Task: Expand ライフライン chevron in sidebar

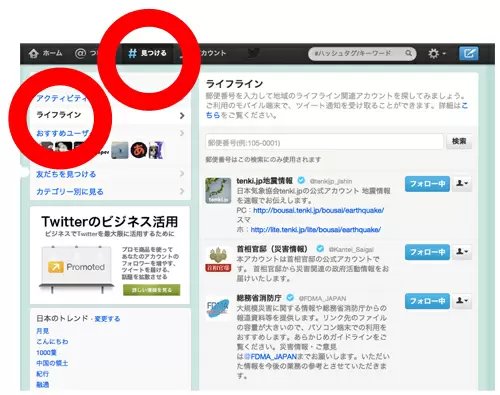Action: pos(182,116)
